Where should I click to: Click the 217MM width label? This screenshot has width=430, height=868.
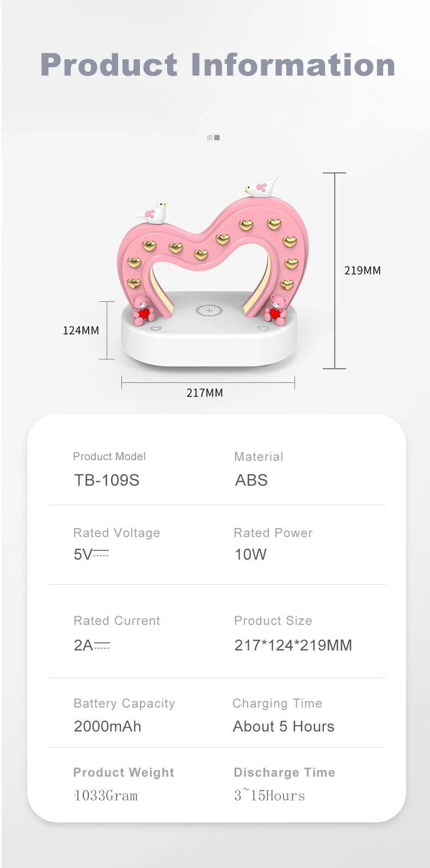pos(205,393)
